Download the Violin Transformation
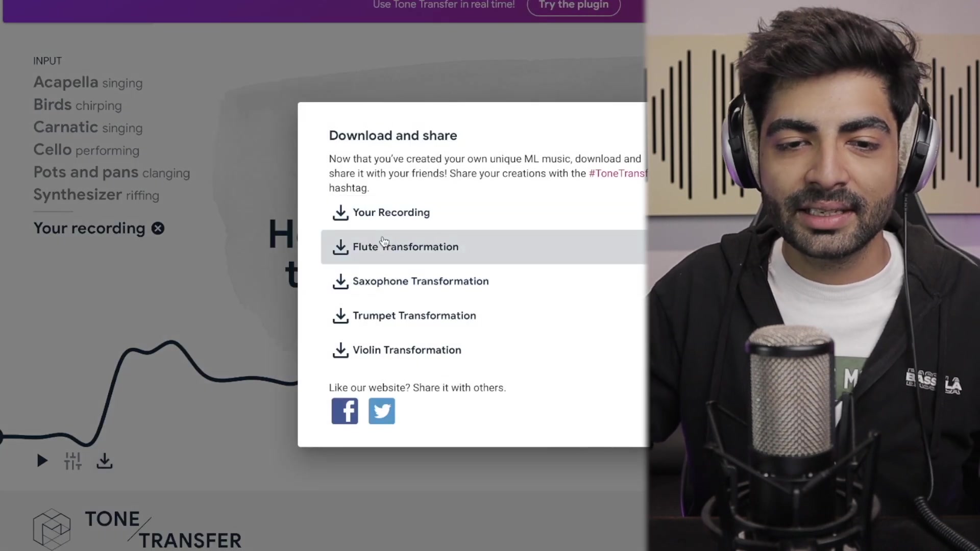 click(x=407, y=350)
